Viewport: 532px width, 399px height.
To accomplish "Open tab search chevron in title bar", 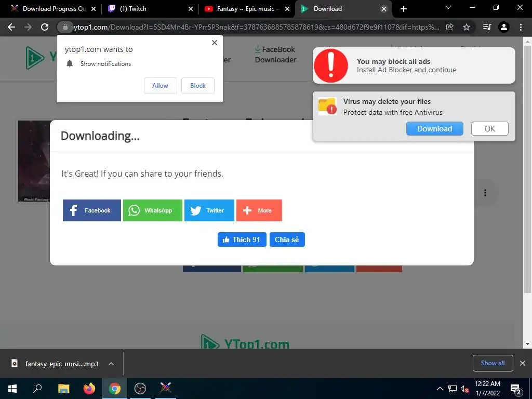I will [x=448, y=7].
